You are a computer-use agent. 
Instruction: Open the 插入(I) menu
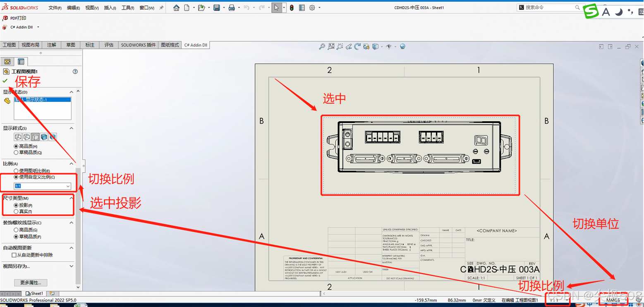[110, 8]
